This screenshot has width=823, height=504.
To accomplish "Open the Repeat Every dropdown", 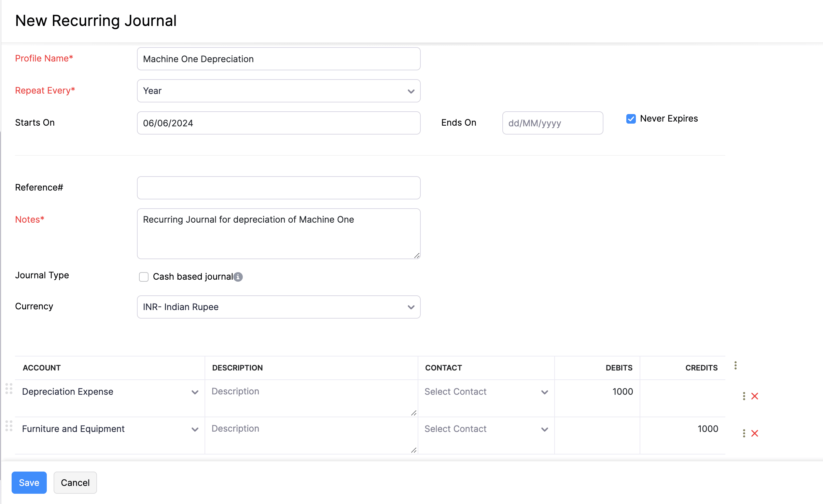I will pyautogui.click(x=278, y=91).
